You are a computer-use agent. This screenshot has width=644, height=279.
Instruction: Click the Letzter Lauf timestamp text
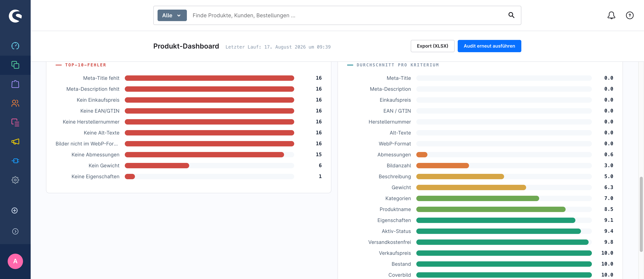tap(278, 47)
